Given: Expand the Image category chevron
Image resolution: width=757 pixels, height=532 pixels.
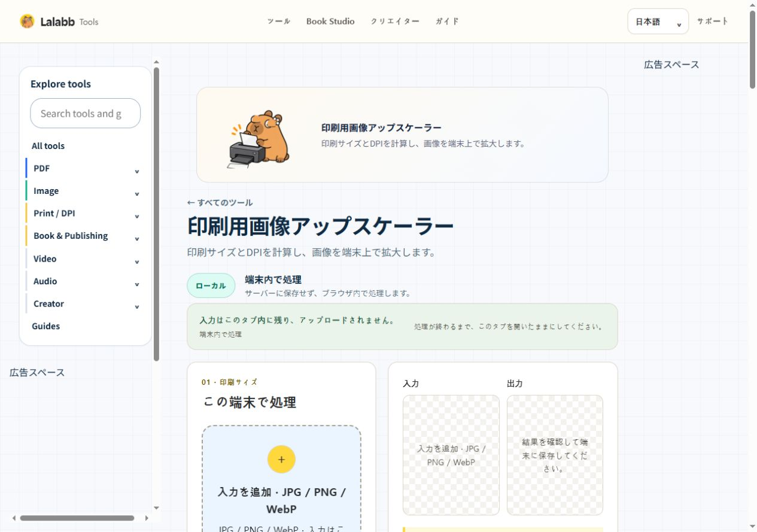Looking at the screenshot, I should coord(137,194).
